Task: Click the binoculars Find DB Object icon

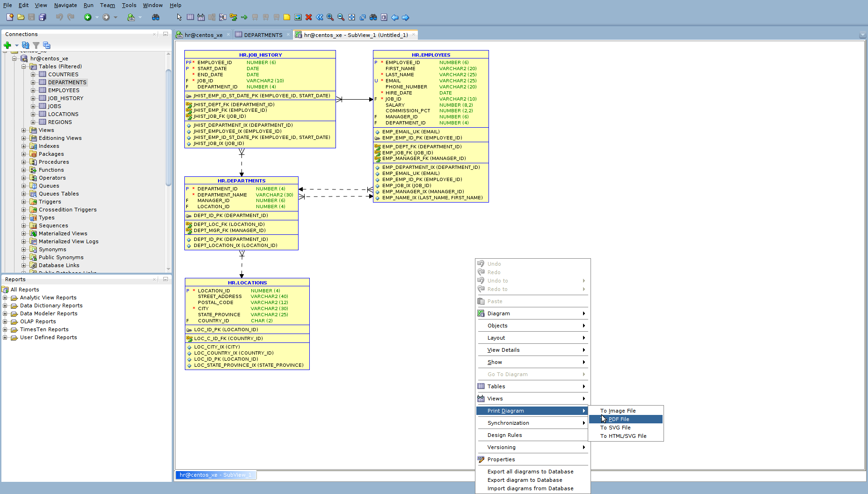Action: [156, 17]
